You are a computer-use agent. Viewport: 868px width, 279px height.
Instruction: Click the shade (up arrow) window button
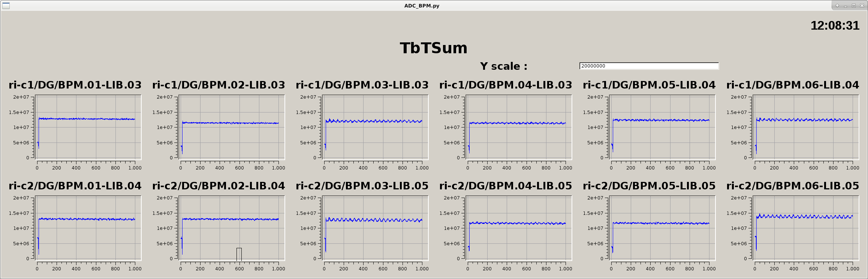click(x=837, y=6)
